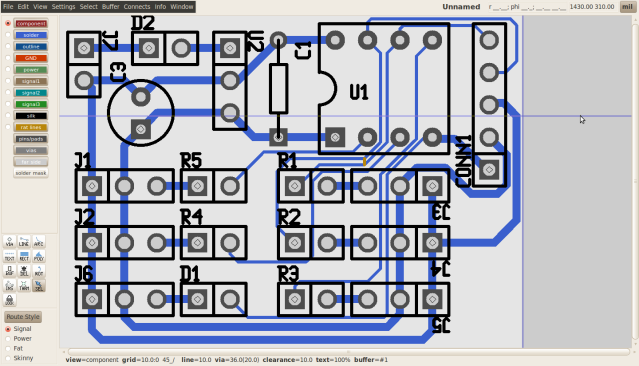Select the POLY polygon tool

39,256
